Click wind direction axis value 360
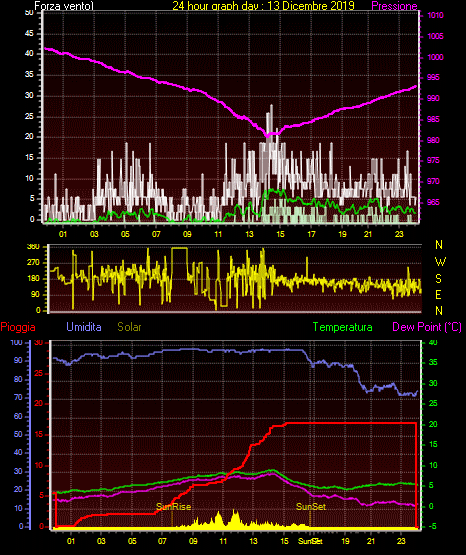 pos(33,246)
